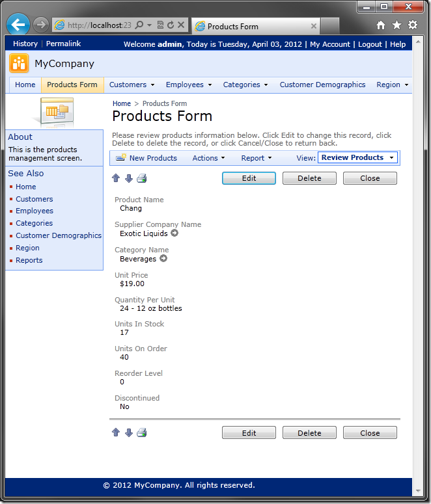
Task: Select the Home navigation tab
Action: point(25,85)
